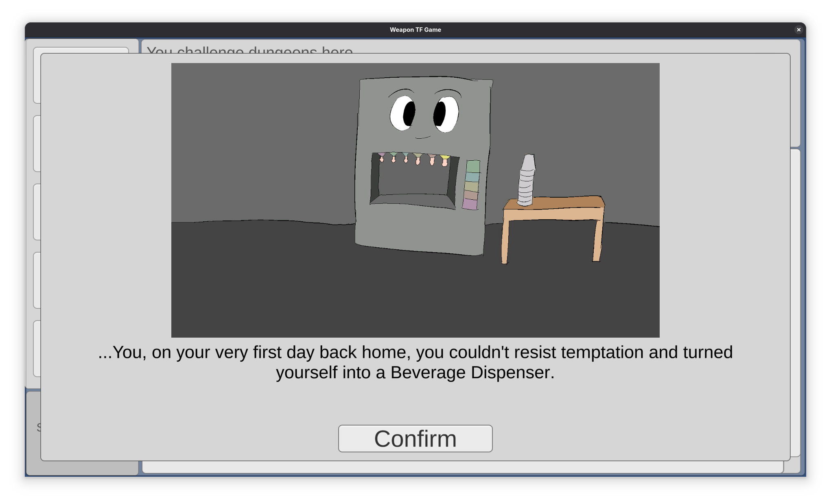The image size is (831, 504).
Task: Click the brownish-pink flavor button on dispenser
Action: coord(471,195)
